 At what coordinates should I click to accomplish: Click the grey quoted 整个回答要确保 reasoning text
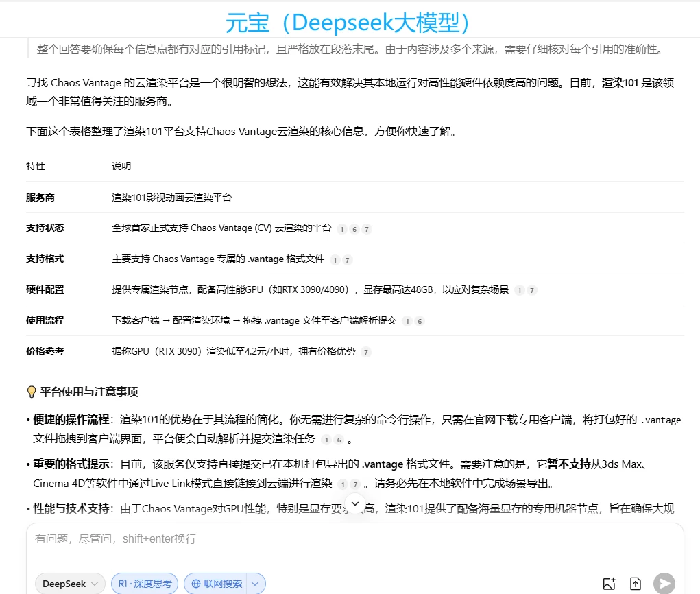pyautogui.click(x=350, y=49)
